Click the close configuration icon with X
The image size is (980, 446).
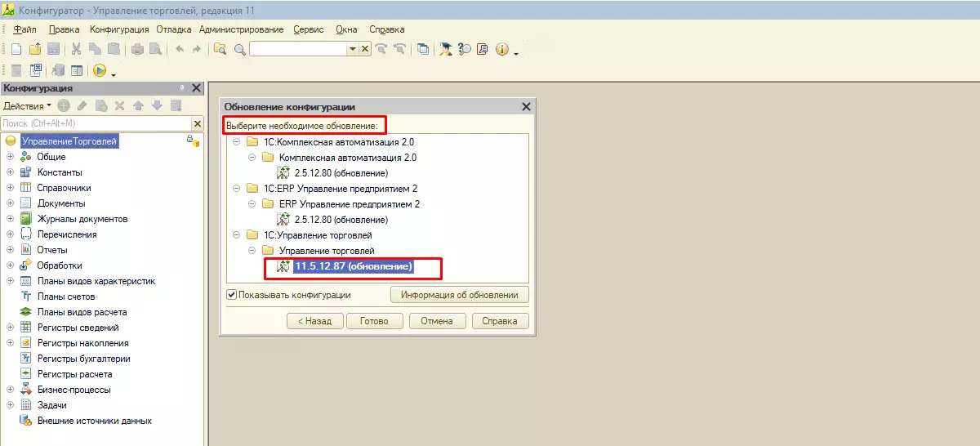(36, 70)
